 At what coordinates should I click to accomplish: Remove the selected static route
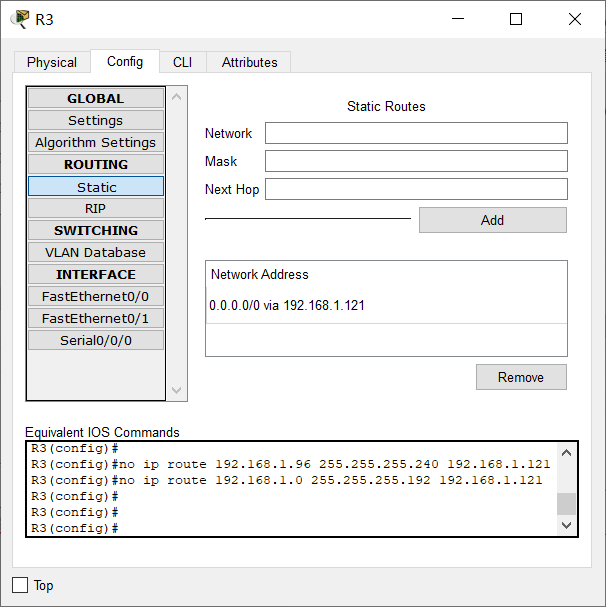521,377
